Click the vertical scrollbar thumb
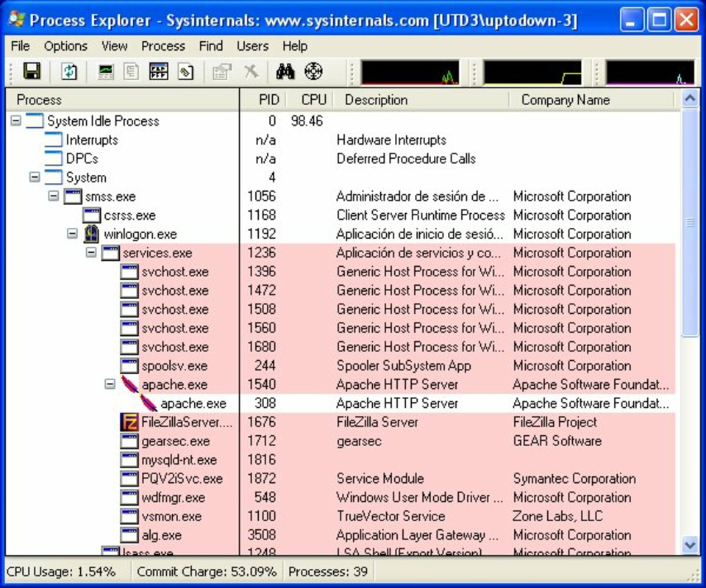Screen dimensions: 706x588 (690, 222)
